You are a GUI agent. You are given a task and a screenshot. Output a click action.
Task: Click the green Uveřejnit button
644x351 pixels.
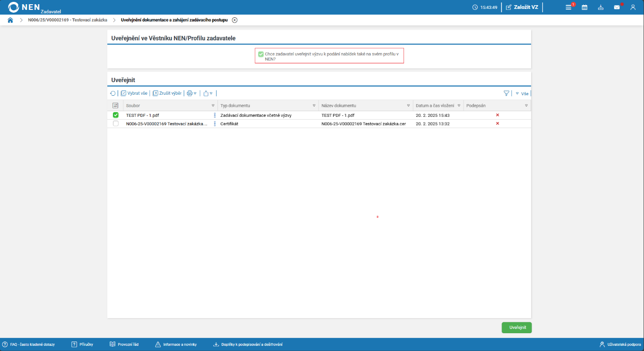(517, 328)
